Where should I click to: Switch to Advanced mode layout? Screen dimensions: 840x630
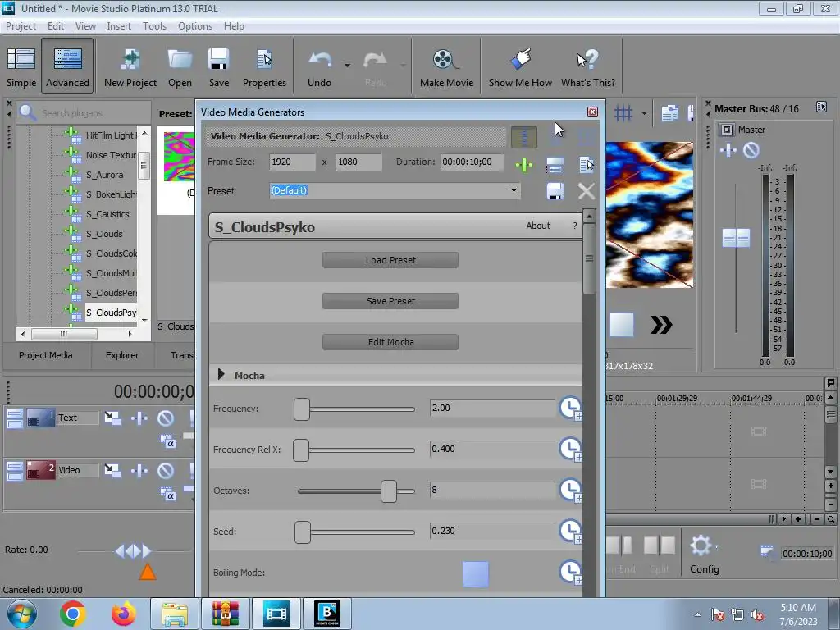(x=67, y=66)
